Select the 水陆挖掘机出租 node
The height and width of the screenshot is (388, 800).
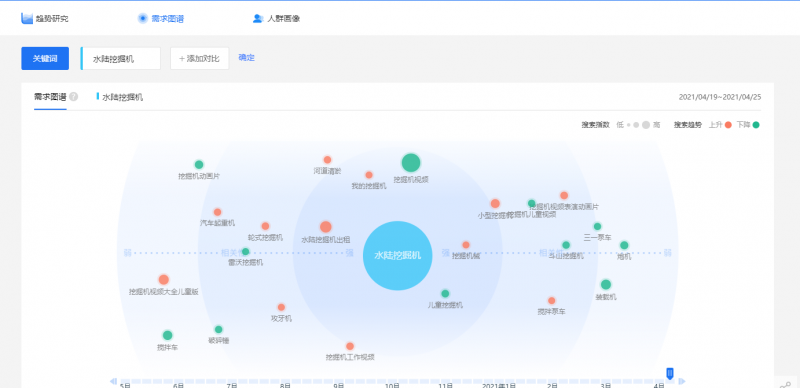click(326, 227)
